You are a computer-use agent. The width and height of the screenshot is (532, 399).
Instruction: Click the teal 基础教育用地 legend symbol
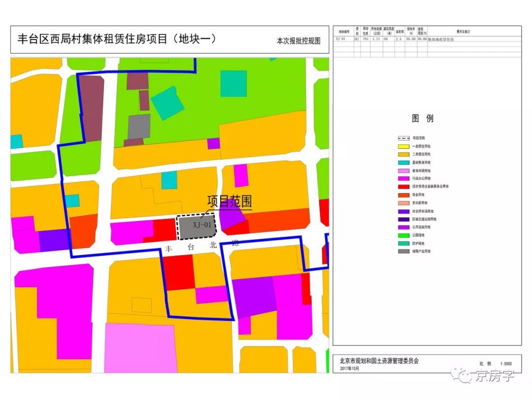pyautogui.click(x=403, y=162)
